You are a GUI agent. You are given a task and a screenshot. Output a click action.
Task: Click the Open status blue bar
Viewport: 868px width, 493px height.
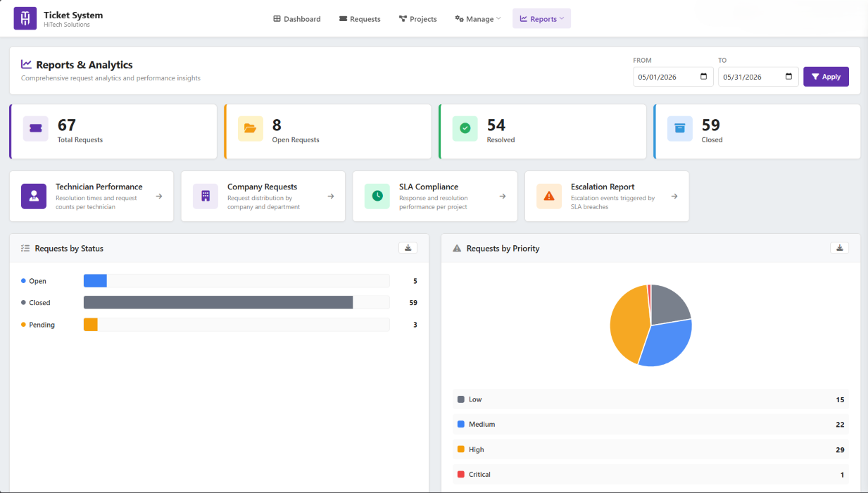point(95,281)
